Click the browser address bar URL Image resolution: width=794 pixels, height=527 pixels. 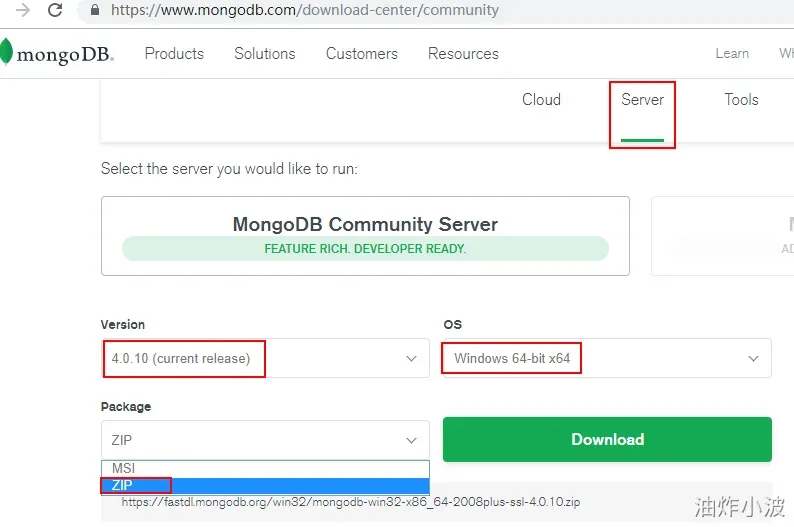click(x=305, y=10)
